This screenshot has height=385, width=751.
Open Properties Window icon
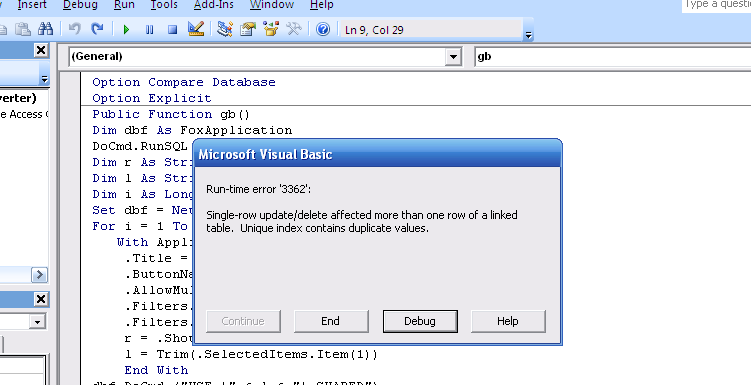(x=248, y=30)
